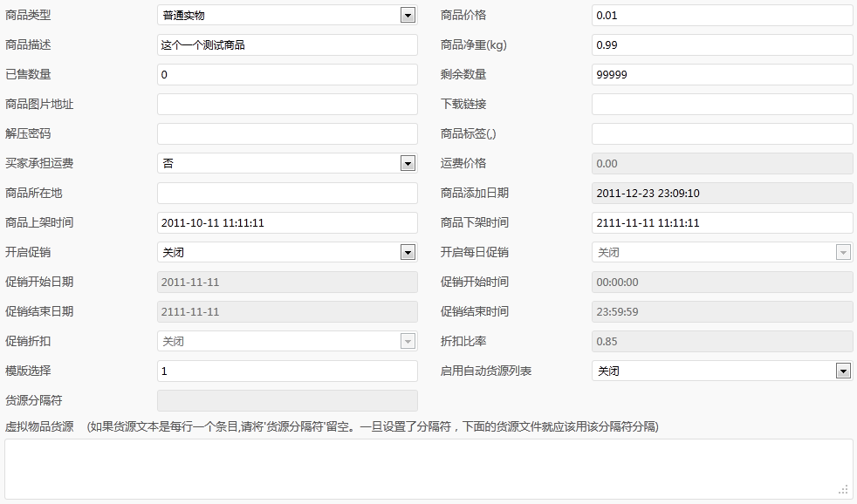Viewport: 857px width, 504px height.
Task: Click the 虚拟物品货源 label text
Action: pos(39,426)
